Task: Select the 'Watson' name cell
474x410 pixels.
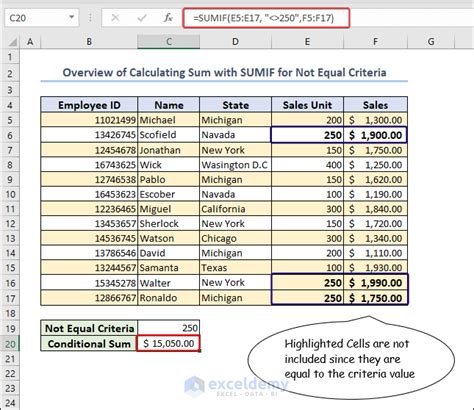Action: point(169,238)
